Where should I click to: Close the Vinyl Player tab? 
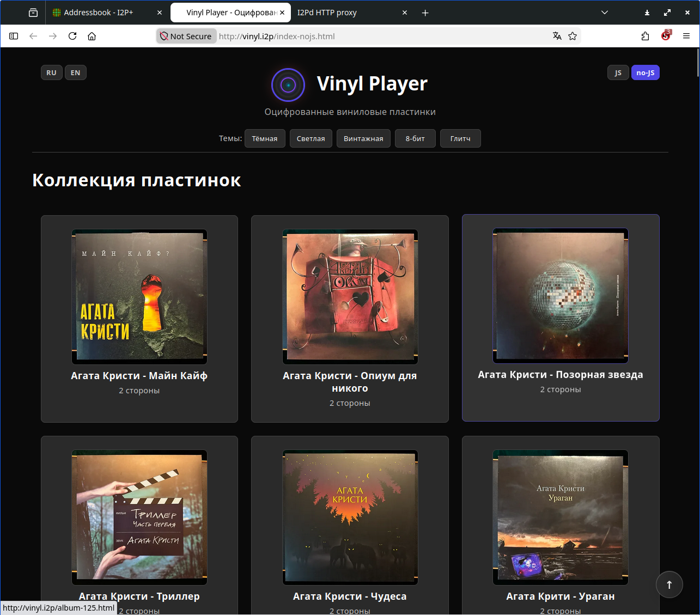282,13
